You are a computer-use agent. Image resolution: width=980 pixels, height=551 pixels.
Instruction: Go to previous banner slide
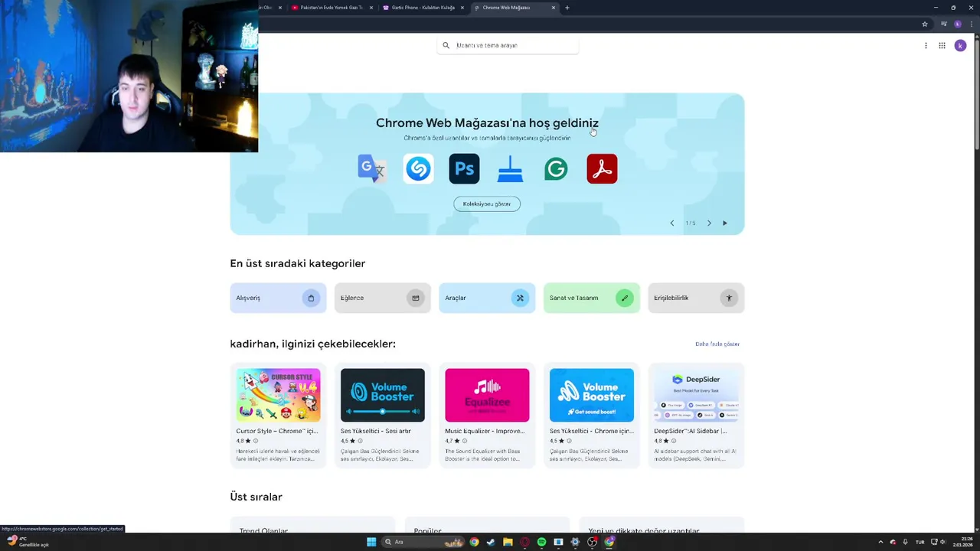[672, 223]
